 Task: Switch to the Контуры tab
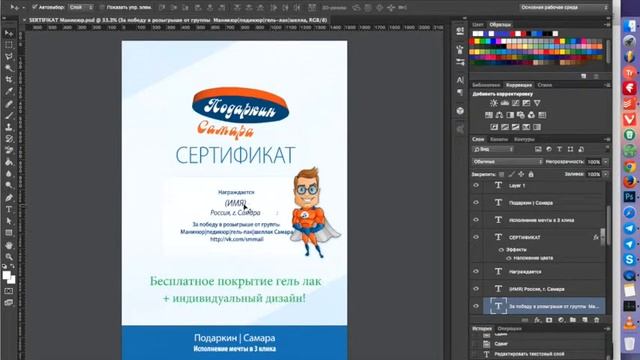524,139
